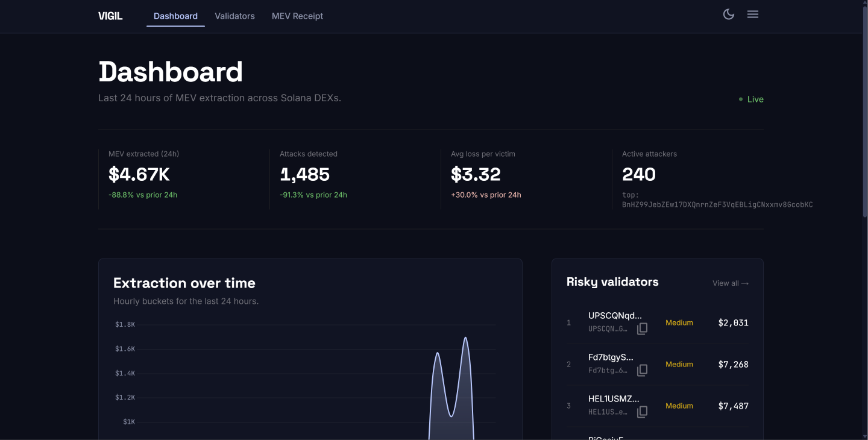Viewport: 868px width, 440px height.
Task: Click the Live status indicator
Action: [751, 99]
